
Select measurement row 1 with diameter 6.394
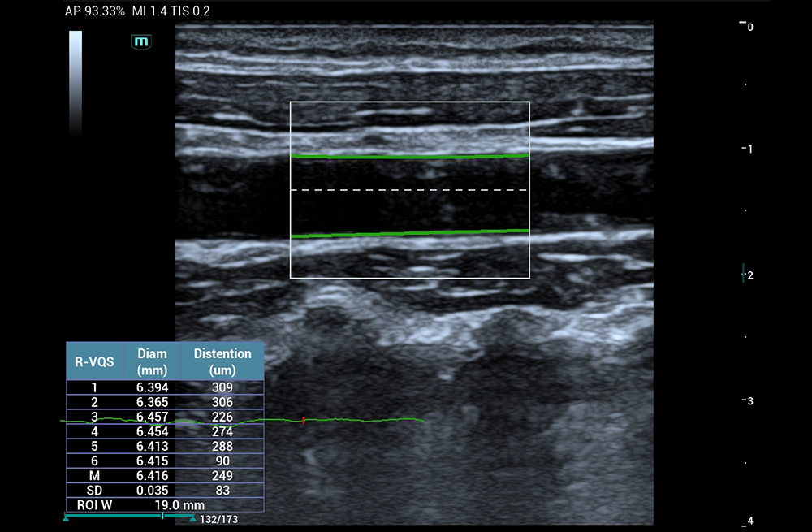(x=152, y=387)
